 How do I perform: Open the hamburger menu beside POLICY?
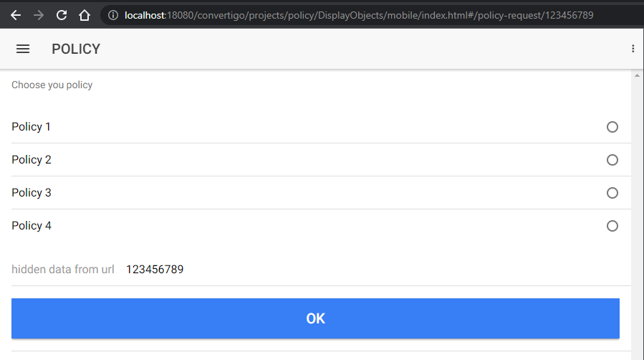[x=23, y=49]
